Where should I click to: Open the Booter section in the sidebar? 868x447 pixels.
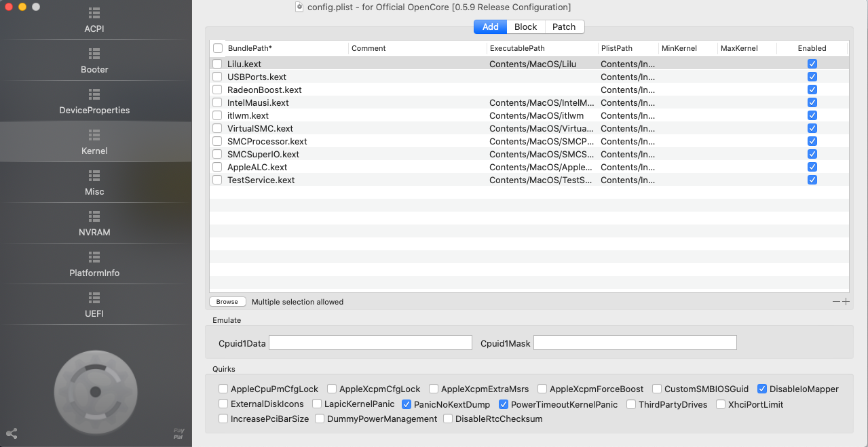click(94, 61)
